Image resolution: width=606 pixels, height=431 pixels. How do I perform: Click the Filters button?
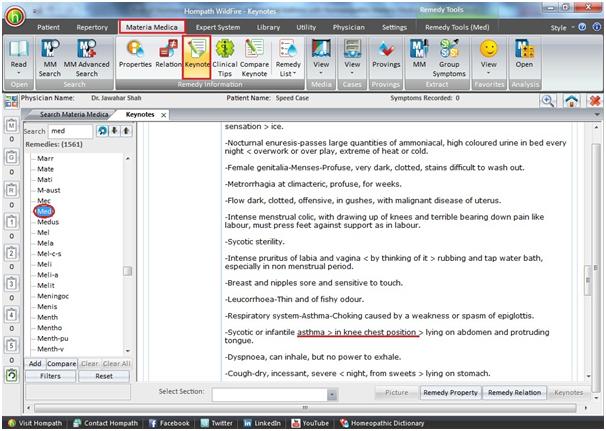[50, 376]
